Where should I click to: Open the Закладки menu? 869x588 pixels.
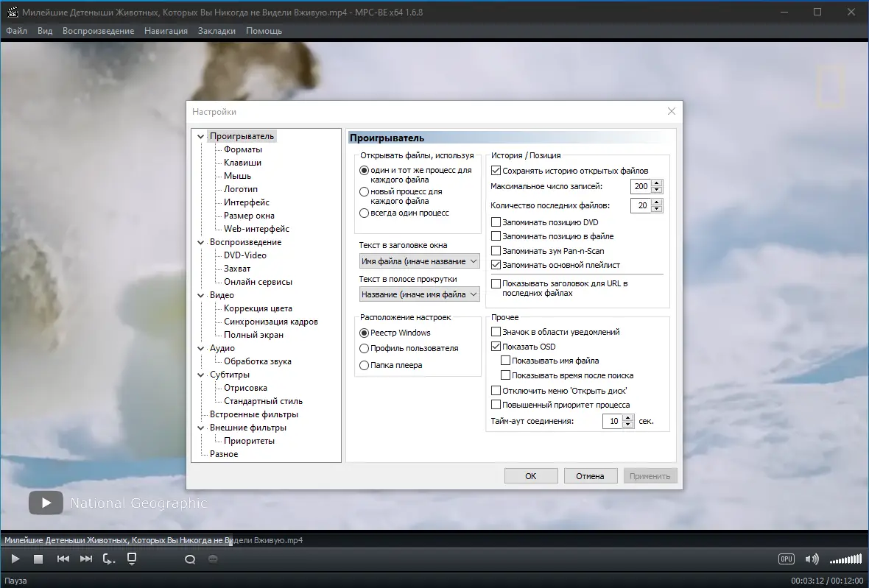point(217,31)
